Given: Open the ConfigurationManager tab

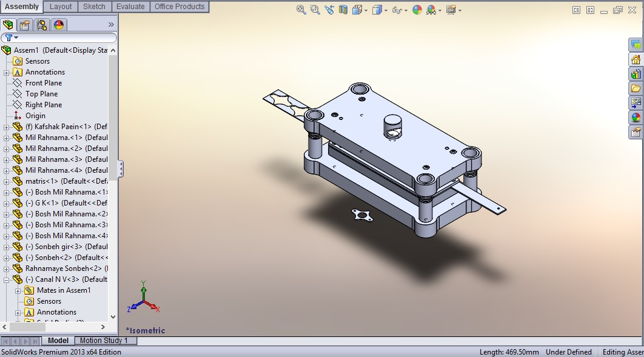Looking at the screenshot, I should [x=41, y=25].
